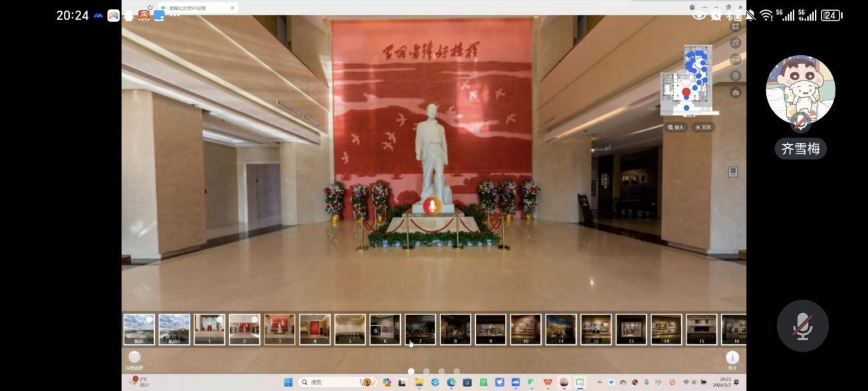Viewport: 868px width, 391px height.
Task: Click the red microphone audio guide hotspot
Action: pyautogui.click(x=432, y=206)
